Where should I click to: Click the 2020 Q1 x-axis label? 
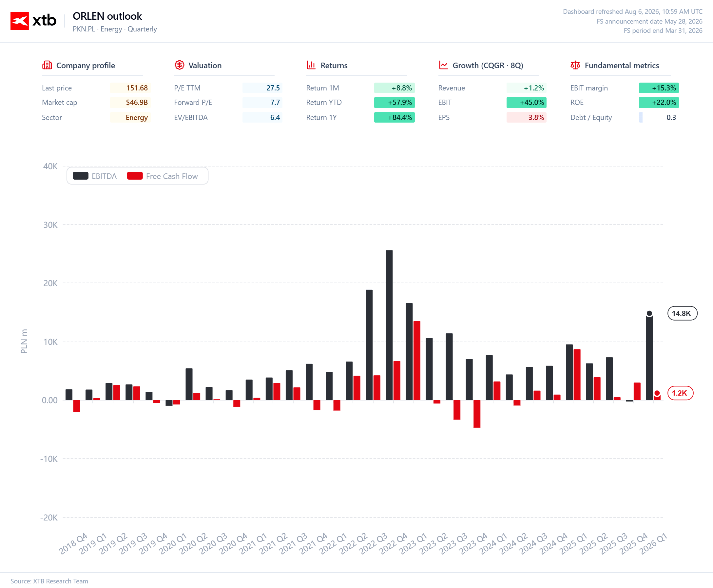point(173,544)
